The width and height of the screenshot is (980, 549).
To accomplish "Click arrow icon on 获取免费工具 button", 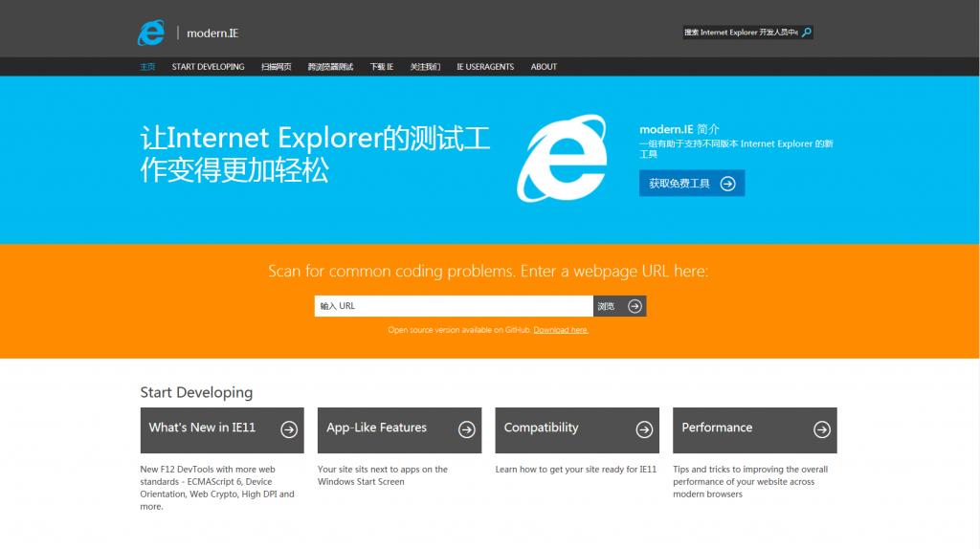I will pyautogui.click(x=727, y=184).
